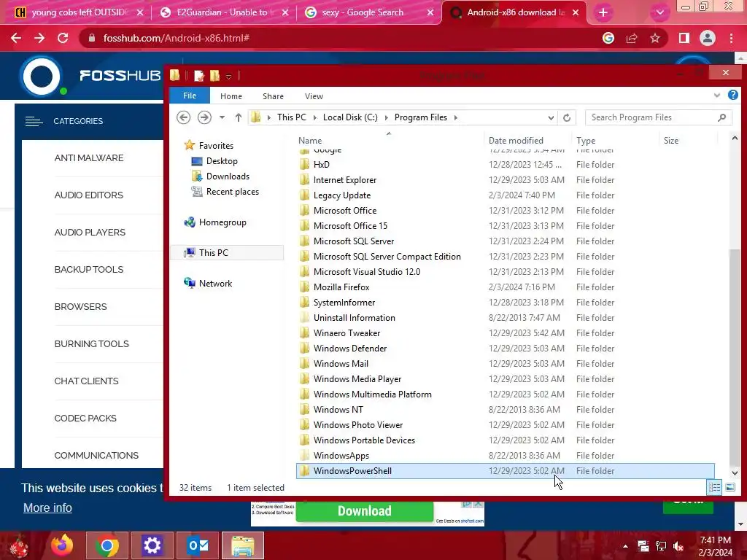This screenshot has height=560, width=747.
Task: Go back in Chrome browser
Action: tap(16, 38)
